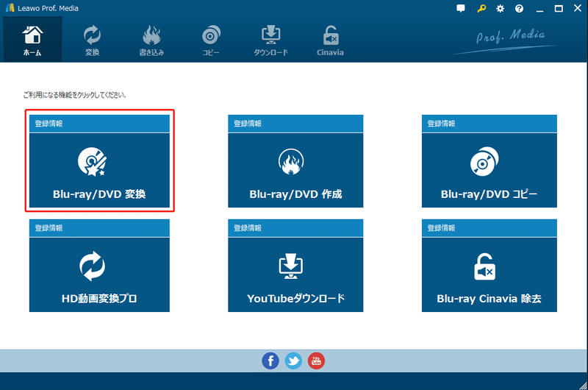Maximize the Leawo Prof. Media window
This screenshot has height=390, width=588.
tap(559, 8)
